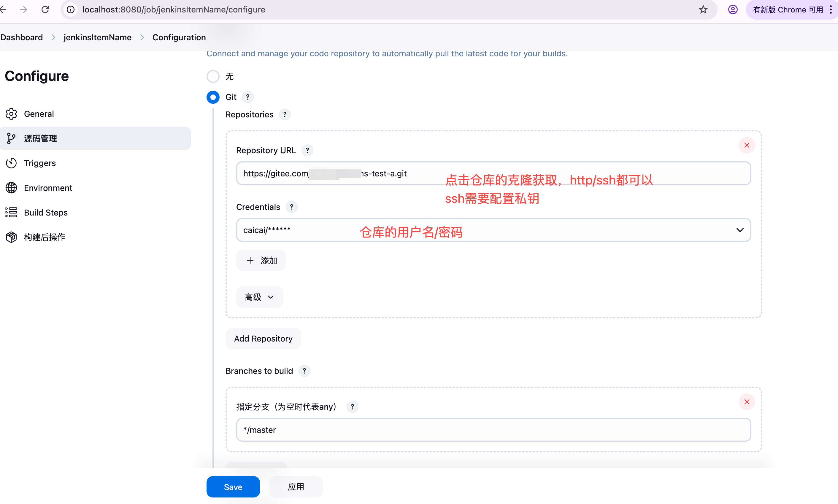Go back in browser history
Screen dimensions: 838x504
click(3, 9)
